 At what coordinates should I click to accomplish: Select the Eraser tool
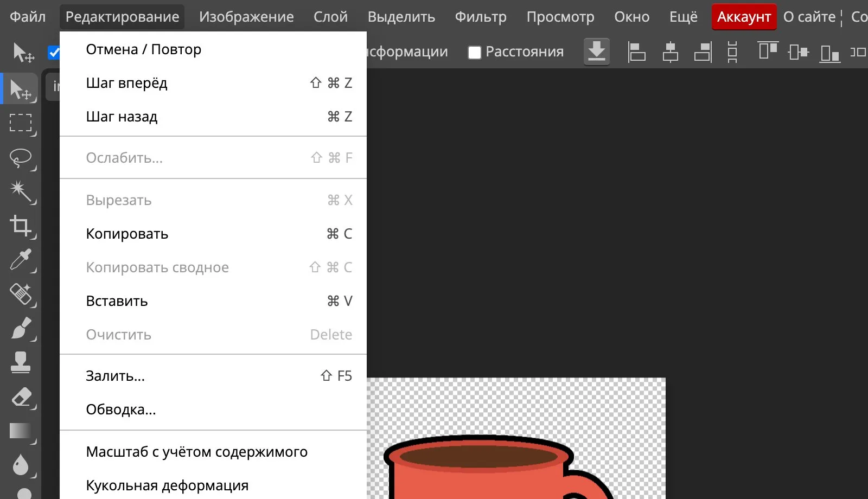[21, 397]
